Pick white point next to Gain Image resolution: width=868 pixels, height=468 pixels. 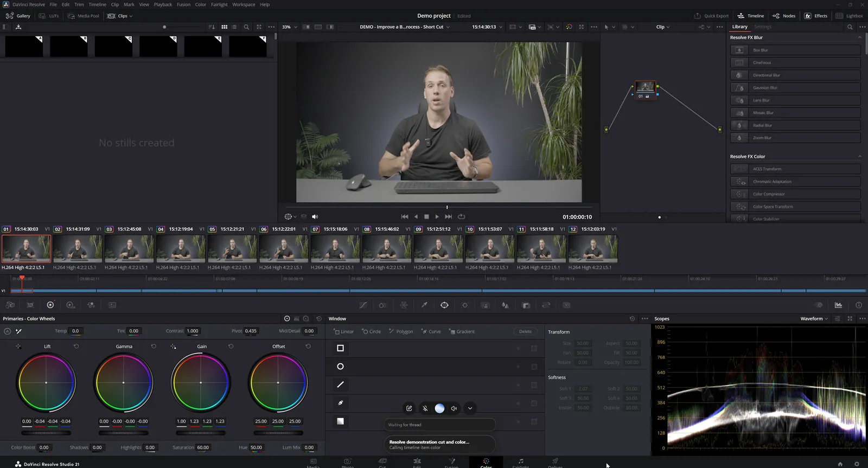tap(173, 346)
